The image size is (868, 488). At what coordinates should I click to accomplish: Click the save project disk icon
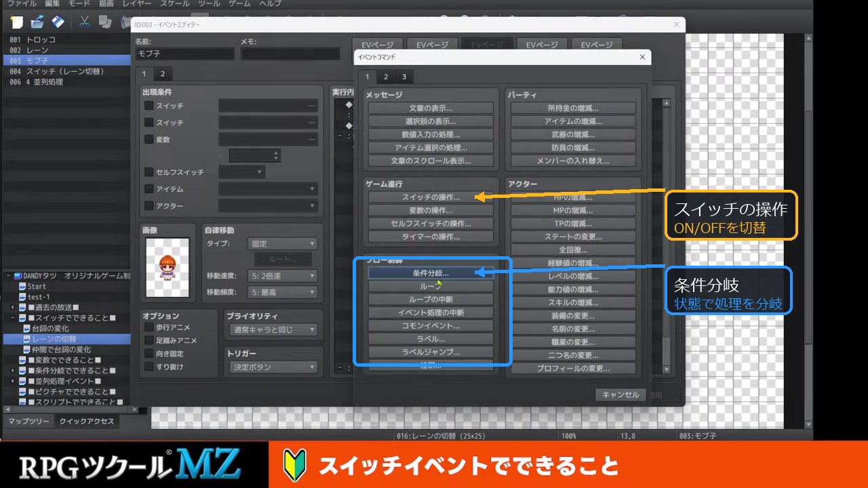(x=58, y=22)
